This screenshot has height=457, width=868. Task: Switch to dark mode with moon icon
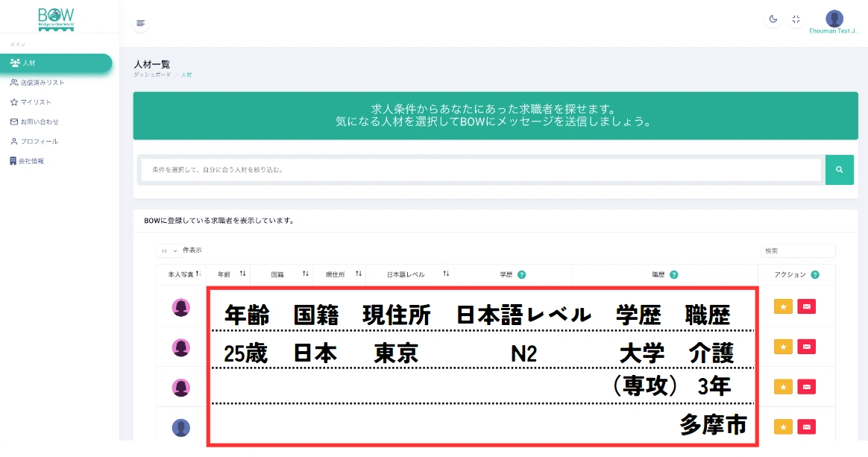pyautogui.click(x=773, y=19)
